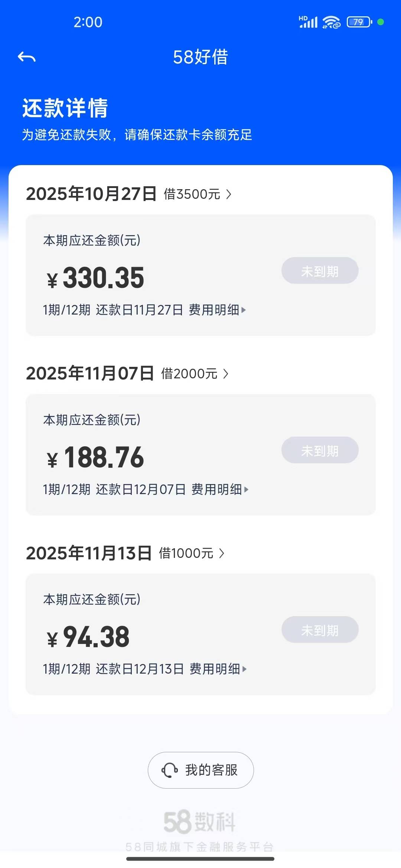Tap 未到期 button for the 94.38 payment
Image resolution: width=401 pixels, height=868 pixels.
coord(320,630)
